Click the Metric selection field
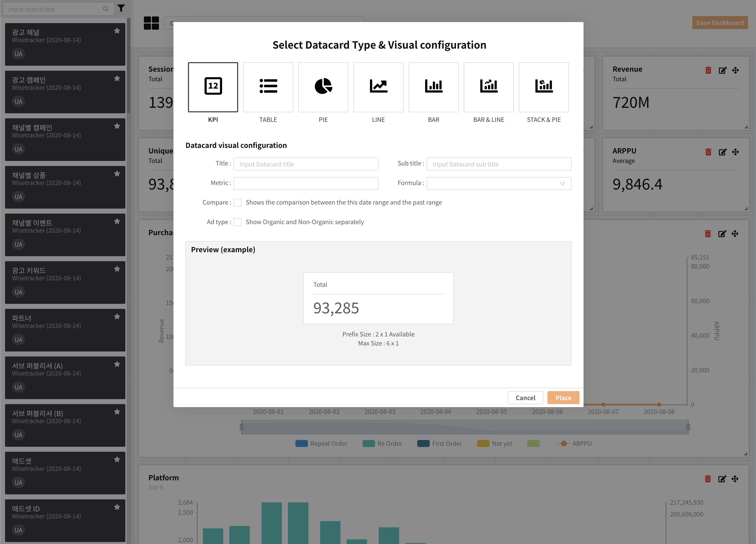Screen dimensions: 756x544 [306, 183]
